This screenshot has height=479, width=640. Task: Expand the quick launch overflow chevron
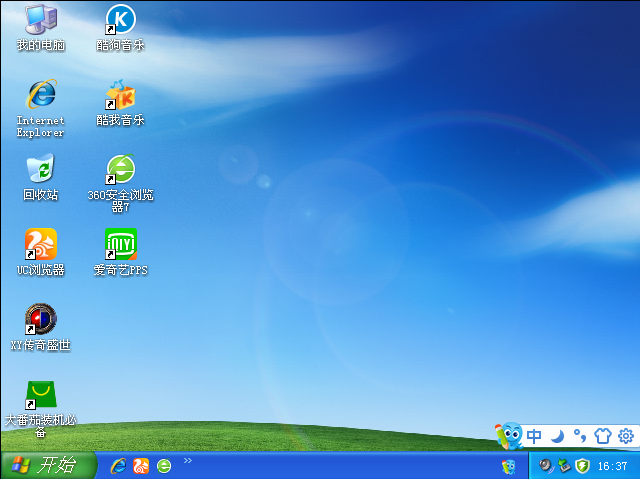[187, 461]
